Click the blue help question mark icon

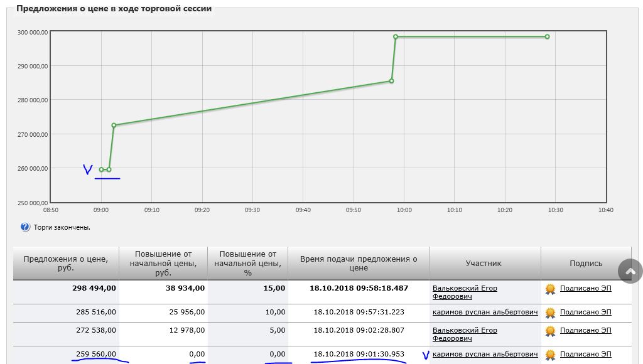pos(25,227)
